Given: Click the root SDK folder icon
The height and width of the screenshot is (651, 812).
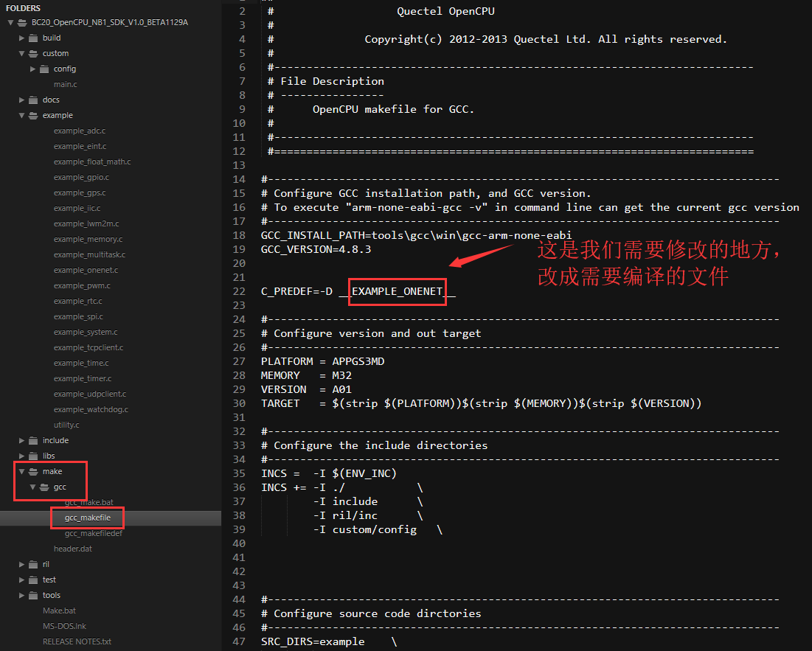Looking at the screenshot, I should [22, 22].
